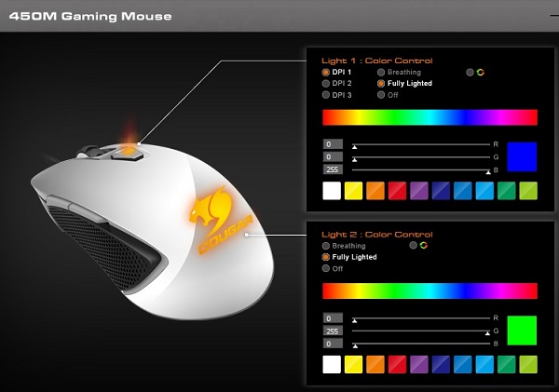Image resolution: width=559 pixels, height=392 pixels.
Task: Choose the sky blue swatch in Light 1
Action: coord(484,191)
